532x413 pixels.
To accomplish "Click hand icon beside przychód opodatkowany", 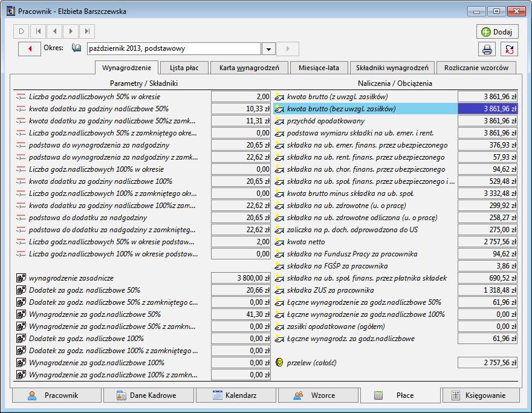I will pyautogui.click(x=279, y=121).
